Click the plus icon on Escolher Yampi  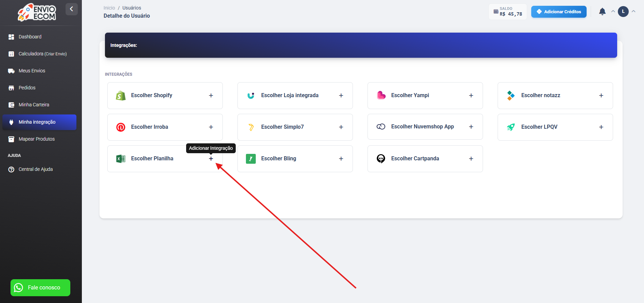[471, 95]
